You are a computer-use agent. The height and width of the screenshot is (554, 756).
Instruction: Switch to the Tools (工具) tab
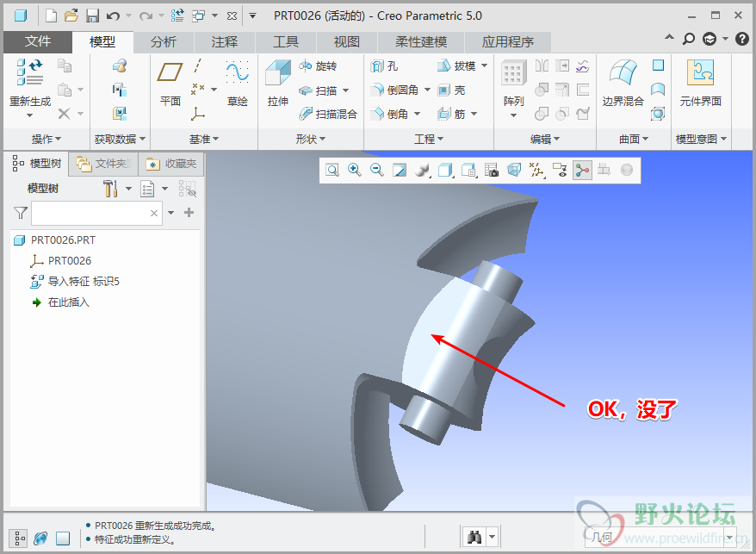pos(285,42)
